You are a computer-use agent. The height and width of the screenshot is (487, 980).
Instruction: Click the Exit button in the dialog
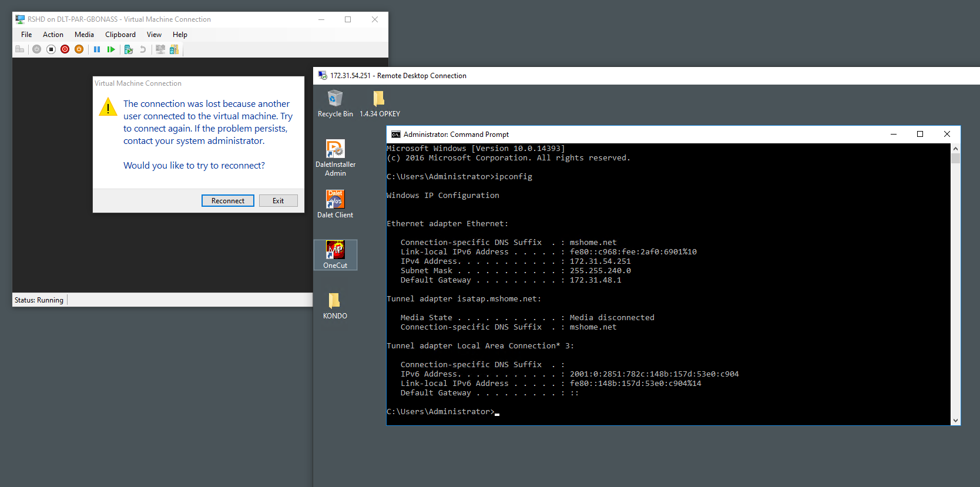click(278, 201)
